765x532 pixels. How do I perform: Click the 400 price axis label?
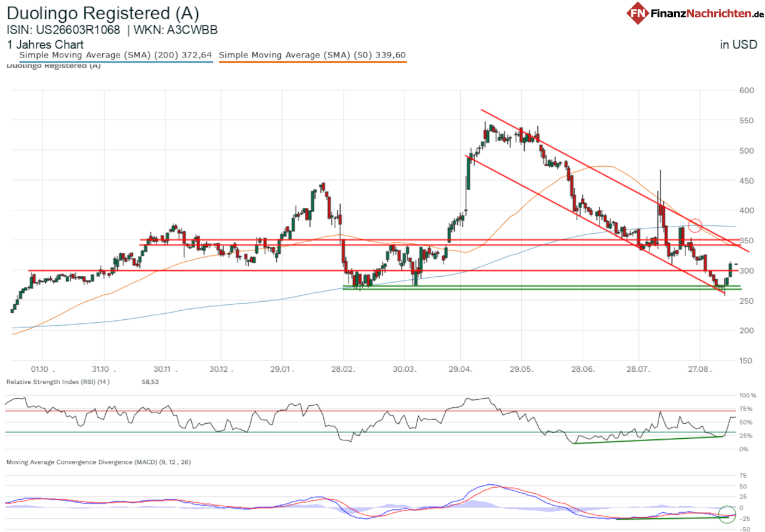[x=746, y=210]
